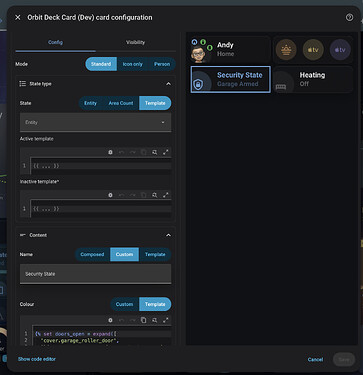363x375 pixels.
Task: Cancel the card configuration
Action: 315,360
